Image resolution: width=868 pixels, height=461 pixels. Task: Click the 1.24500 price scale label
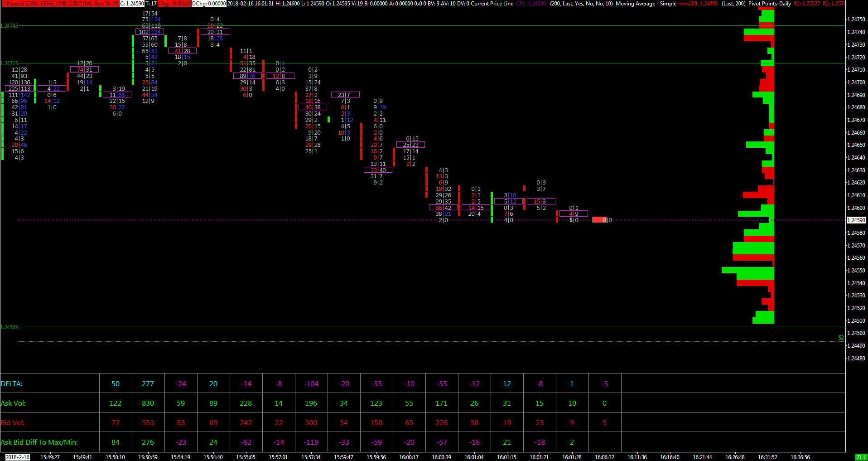pos(856,333)
